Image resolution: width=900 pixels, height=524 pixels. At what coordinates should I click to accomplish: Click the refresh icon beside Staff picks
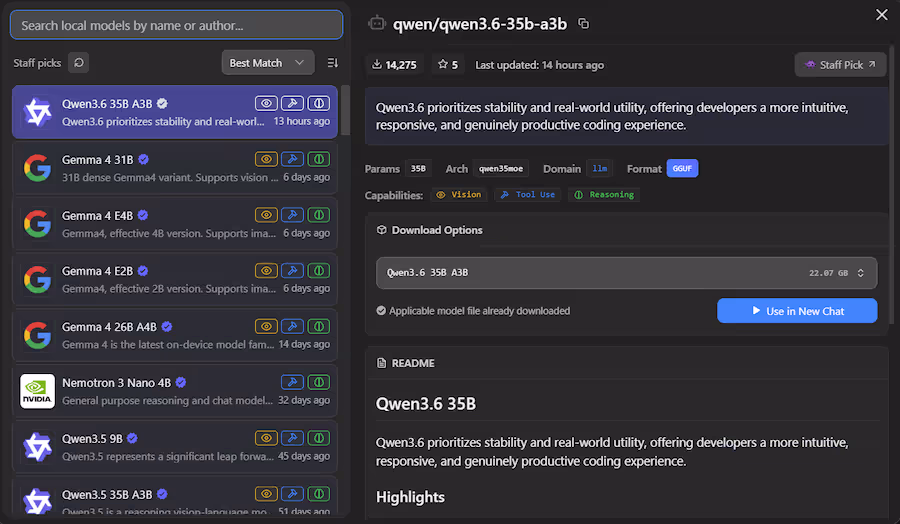point(79,63)
